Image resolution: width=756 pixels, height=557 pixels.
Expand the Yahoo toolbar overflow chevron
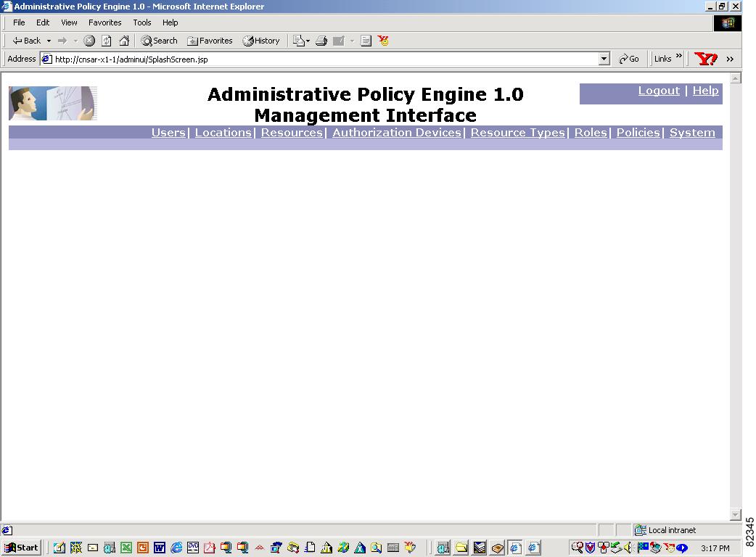(730, 59)
